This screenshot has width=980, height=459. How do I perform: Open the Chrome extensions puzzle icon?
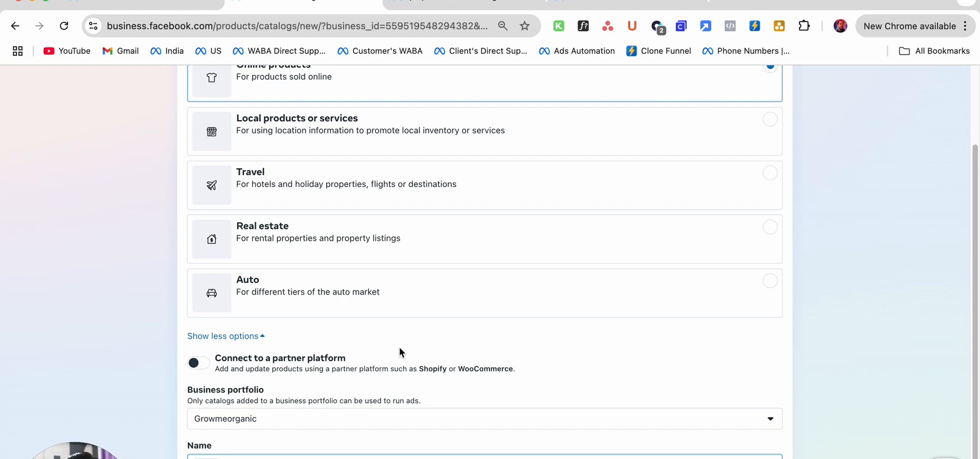coord(804,26)
